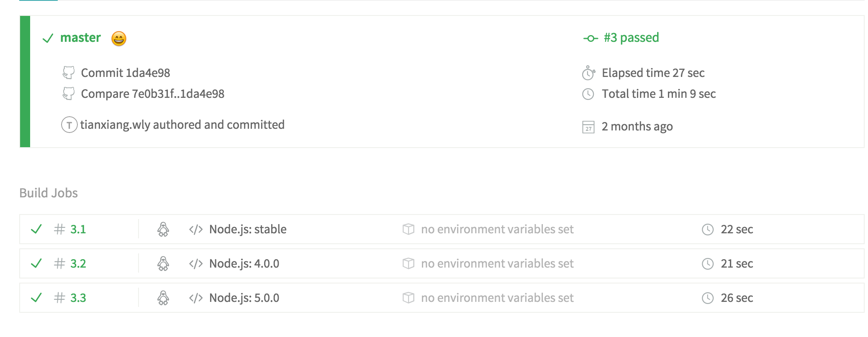Click GitHub icon beside Commit 1da4e98
The image size is (868, 337).
69,72
